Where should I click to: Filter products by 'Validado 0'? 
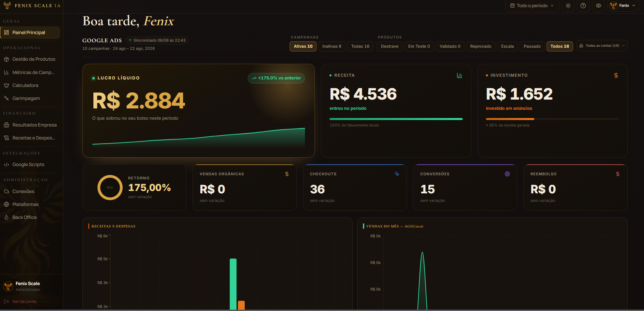click(x=450, y=46)
